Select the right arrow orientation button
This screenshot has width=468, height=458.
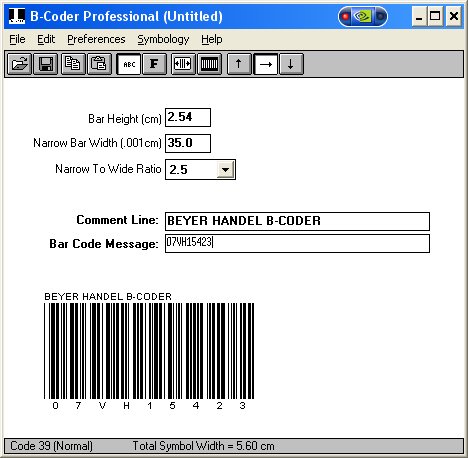266,64
